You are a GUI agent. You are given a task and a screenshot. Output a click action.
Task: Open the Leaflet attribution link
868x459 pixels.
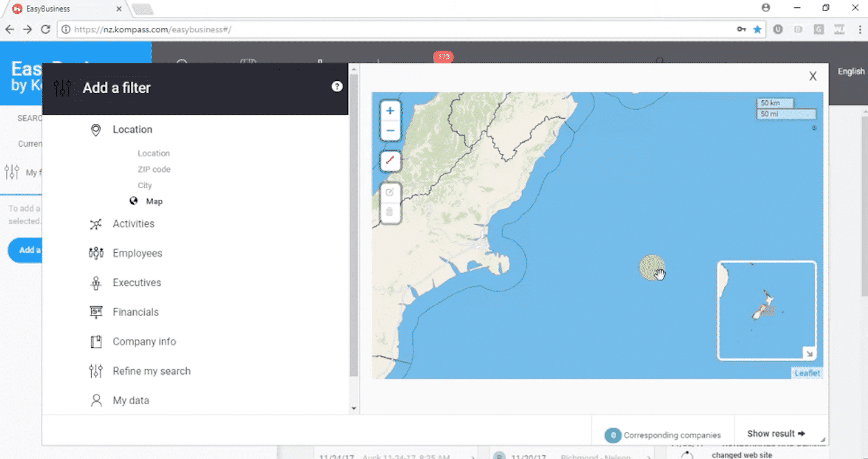tap(807, 373)
